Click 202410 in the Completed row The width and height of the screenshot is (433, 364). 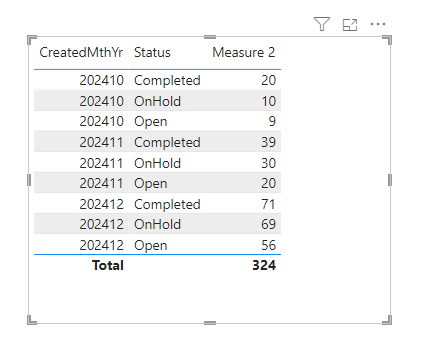click(102, 80)
